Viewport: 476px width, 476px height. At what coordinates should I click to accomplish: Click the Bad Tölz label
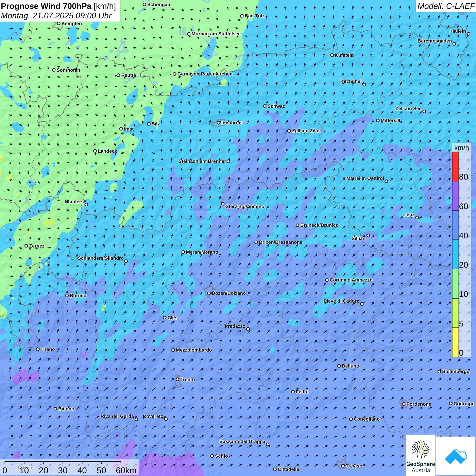click(254, 16)
